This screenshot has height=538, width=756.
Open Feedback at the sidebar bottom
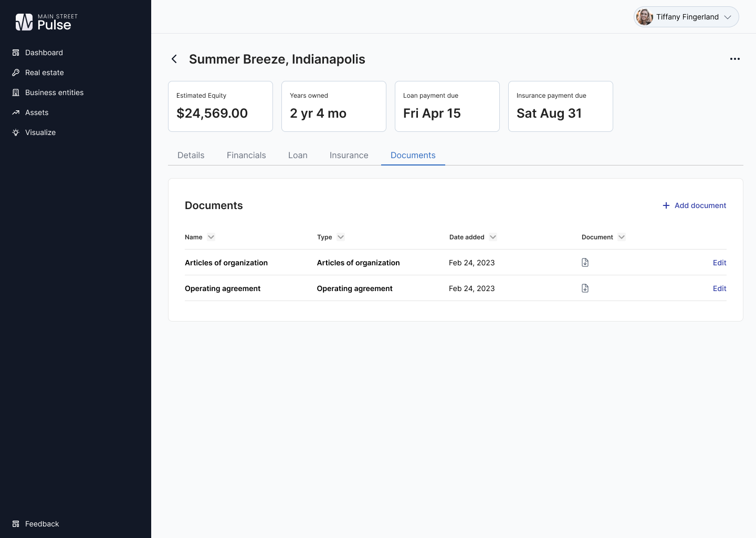42,524
